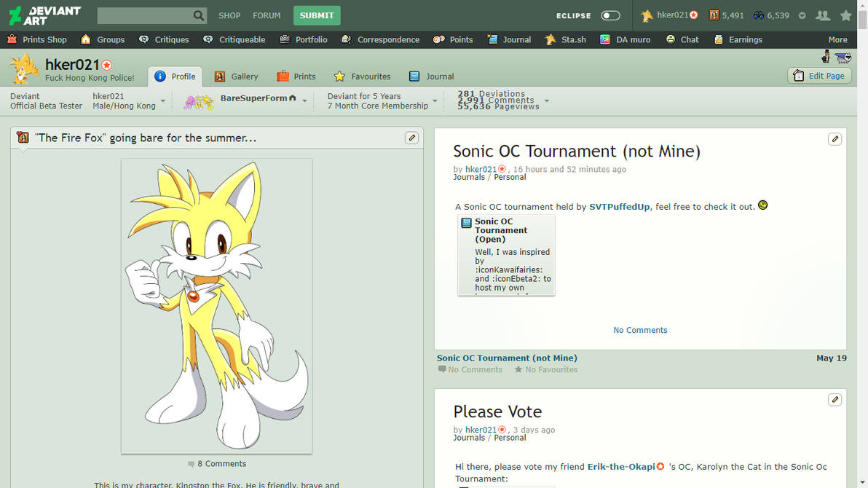Click the Edit Page button
The image size is (868, 488).
click(x=819, y=76)
